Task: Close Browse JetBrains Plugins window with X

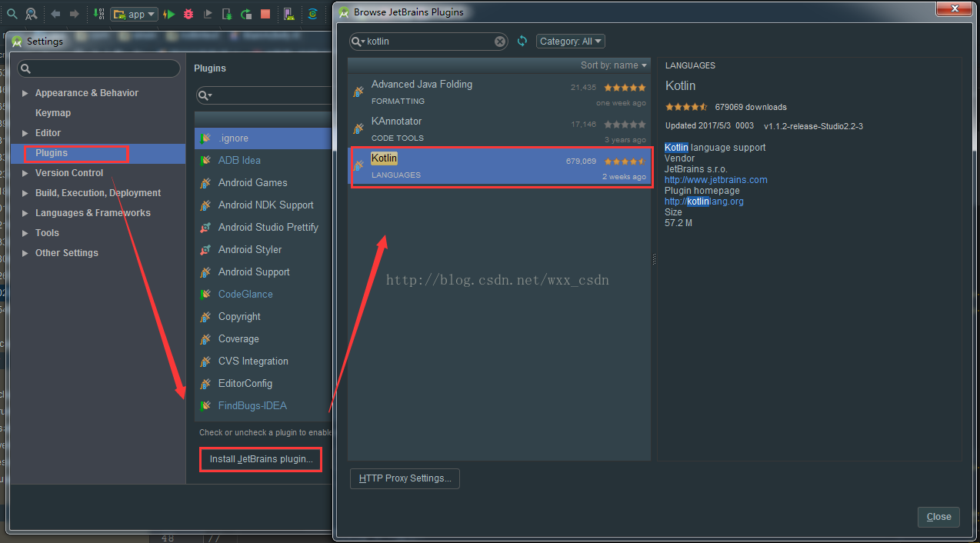Action: pos(954,8)
